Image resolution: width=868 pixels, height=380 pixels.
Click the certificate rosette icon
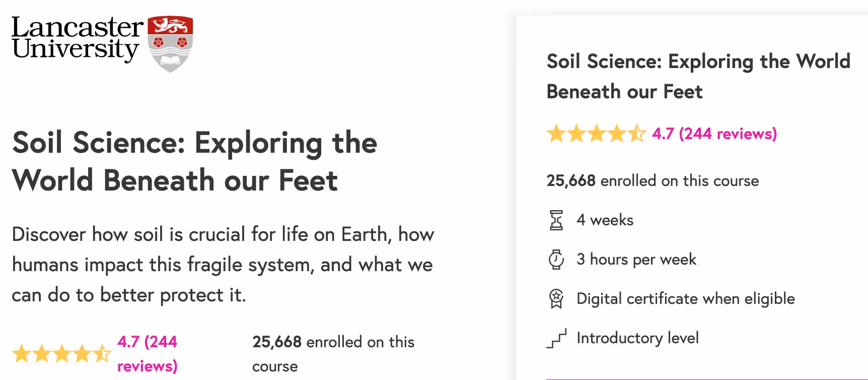pos(556,298)
